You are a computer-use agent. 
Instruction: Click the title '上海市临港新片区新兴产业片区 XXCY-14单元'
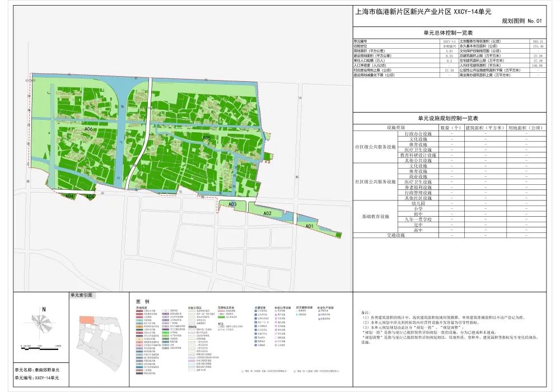click(423, 12)
